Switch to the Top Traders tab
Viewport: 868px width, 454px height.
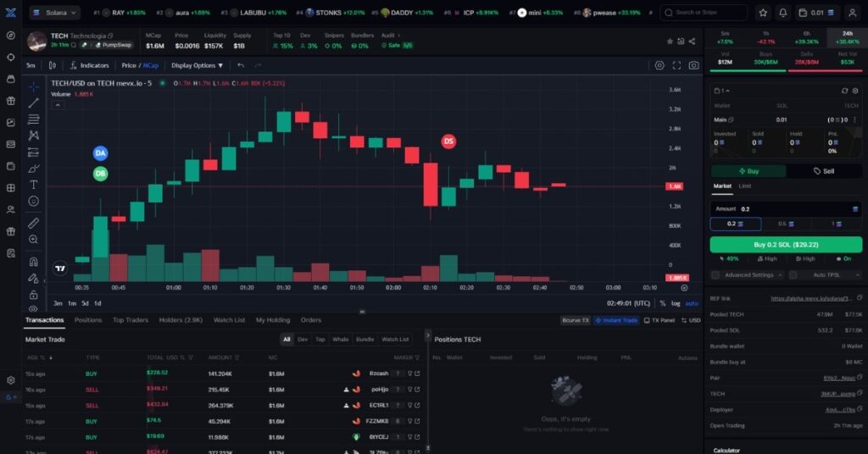click(x=130, y=320)
